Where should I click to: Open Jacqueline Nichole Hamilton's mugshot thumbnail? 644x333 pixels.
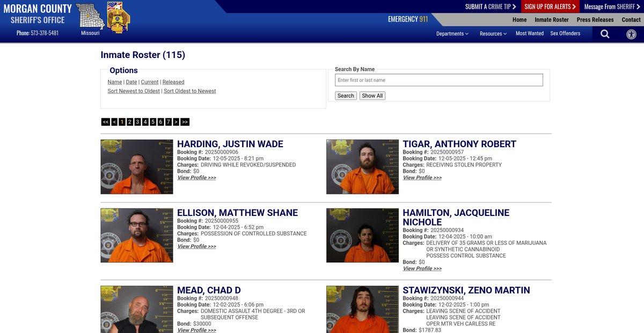click(363, 236)
